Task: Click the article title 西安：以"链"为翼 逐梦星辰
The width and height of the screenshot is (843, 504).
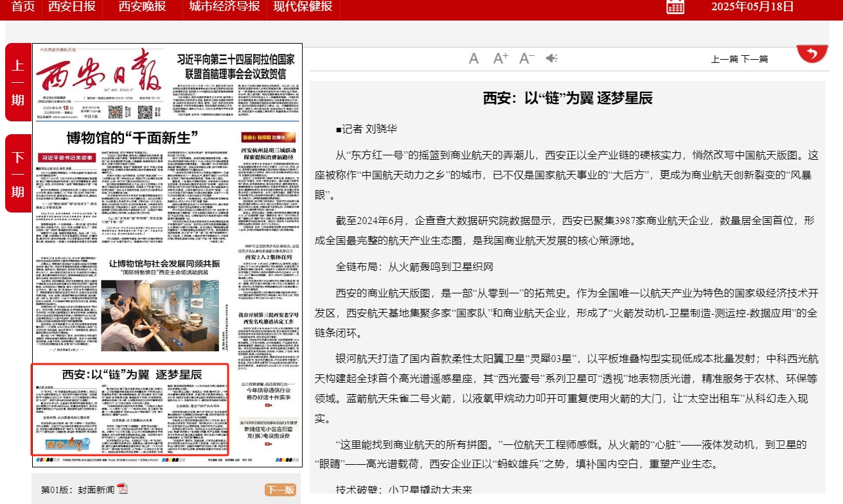Action: (x=567, y=98)
